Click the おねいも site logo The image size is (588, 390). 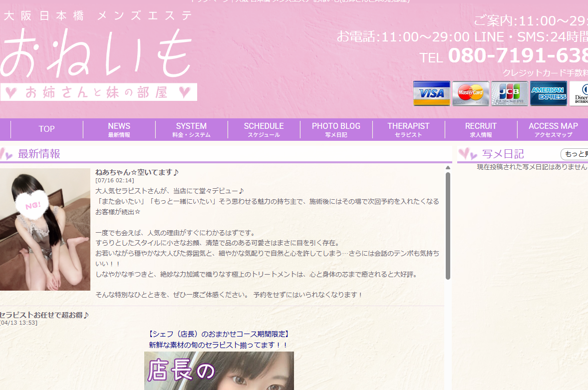click(99, 55)
